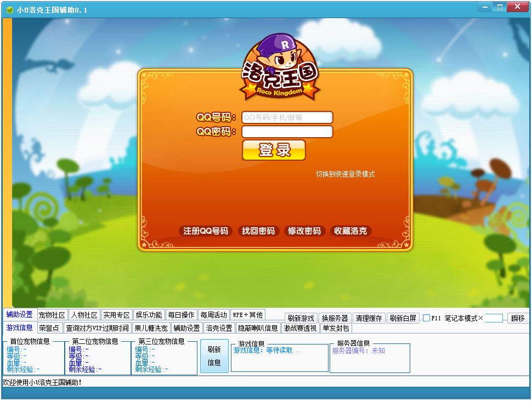
Task: Maximize the 小U洛克王国辅助 window
Action: [x=500, y=7]
